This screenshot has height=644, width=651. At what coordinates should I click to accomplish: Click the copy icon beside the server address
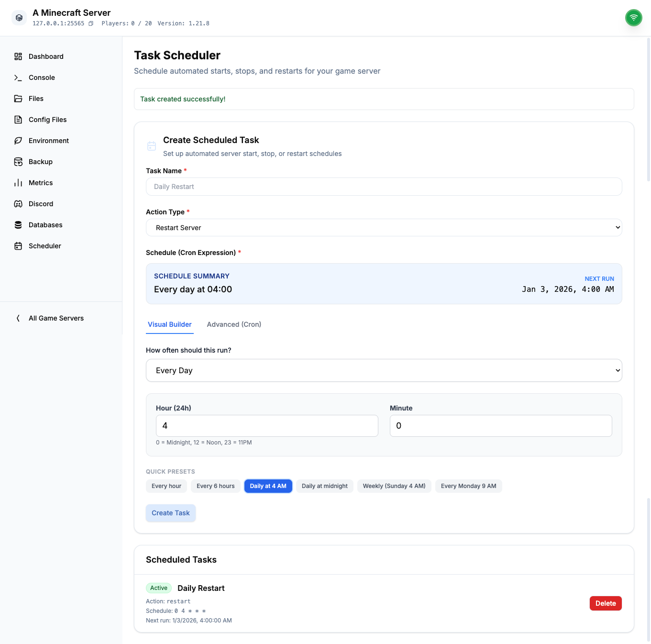91,23
